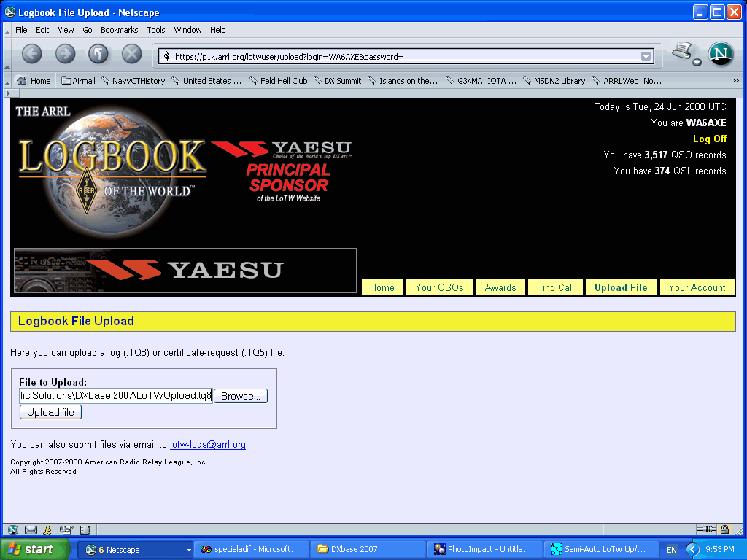Switch to PhotoImpact taskbar window
The width and height of the screenshot is (747, 560).
coord(484,550)
